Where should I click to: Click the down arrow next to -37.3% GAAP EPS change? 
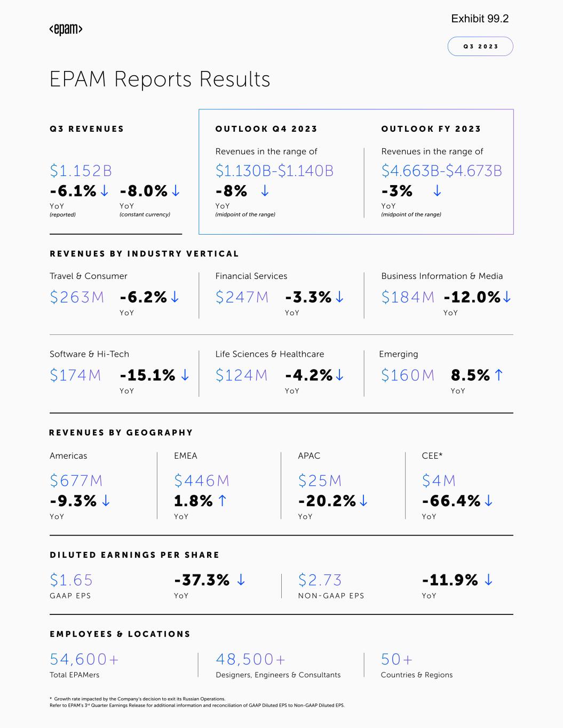pos(241,580)
